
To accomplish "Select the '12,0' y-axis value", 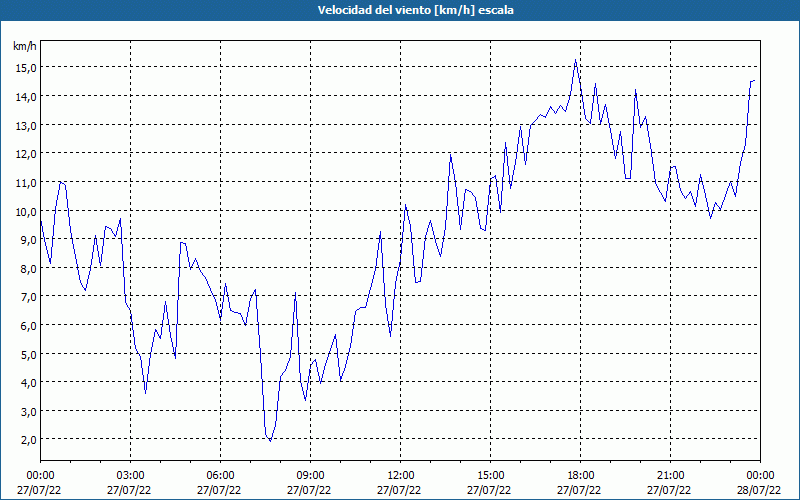I will (26, 154).
